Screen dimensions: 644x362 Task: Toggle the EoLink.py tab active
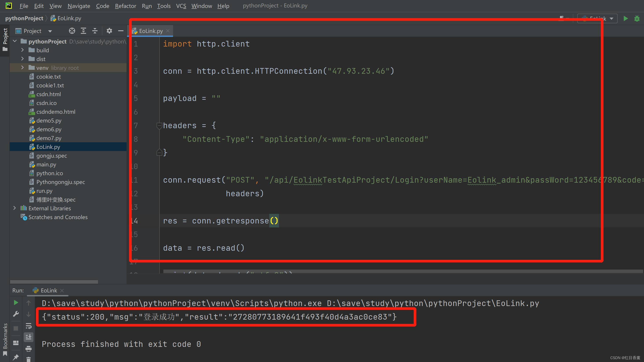(151, 31)
